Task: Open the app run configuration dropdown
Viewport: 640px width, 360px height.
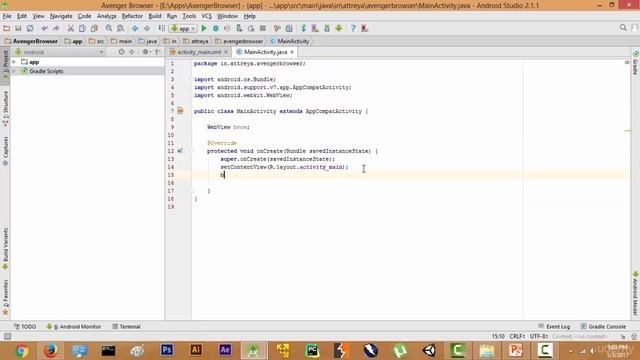Action: pos(184,29)
